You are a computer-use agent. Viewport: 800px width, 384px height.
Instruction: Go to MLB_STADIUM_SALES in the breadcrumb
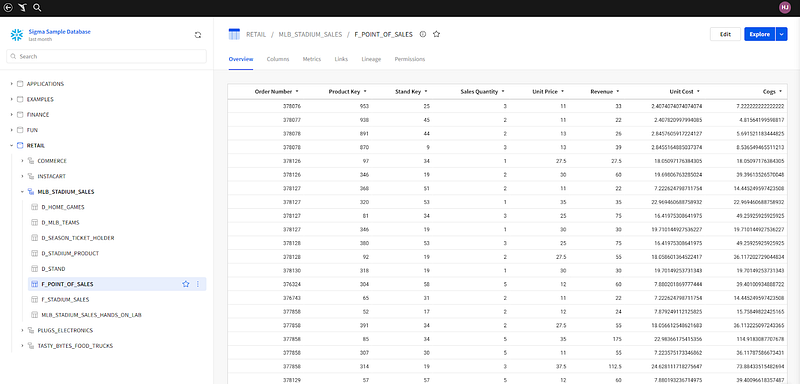tap(310, 34)
